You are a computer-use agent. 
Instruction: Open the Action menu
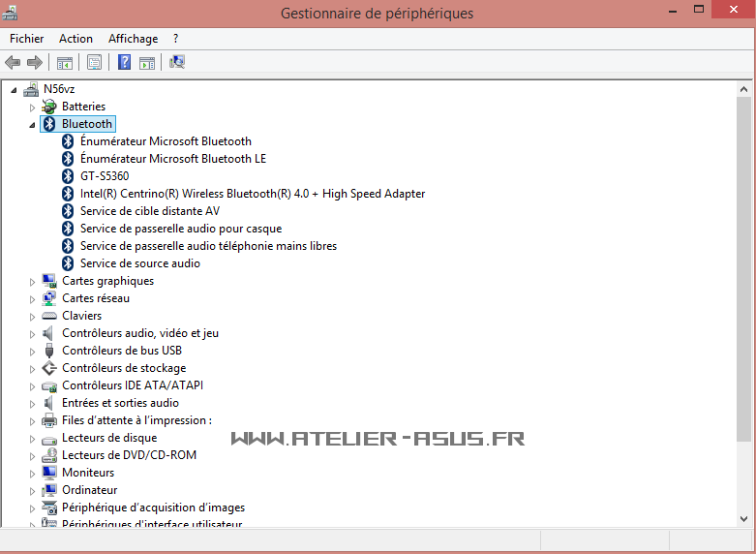pos(76,39)
